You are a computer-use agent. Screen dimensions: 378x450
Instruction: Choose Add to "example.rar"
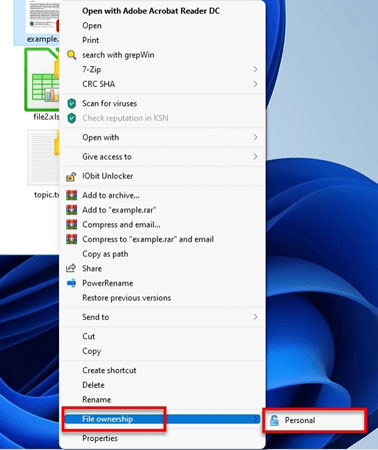162,210
